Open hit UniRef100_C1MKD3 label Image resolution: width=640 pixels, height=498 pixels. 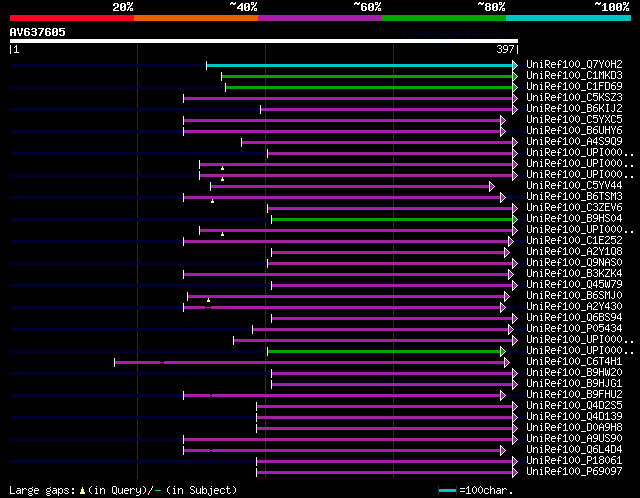574,76
